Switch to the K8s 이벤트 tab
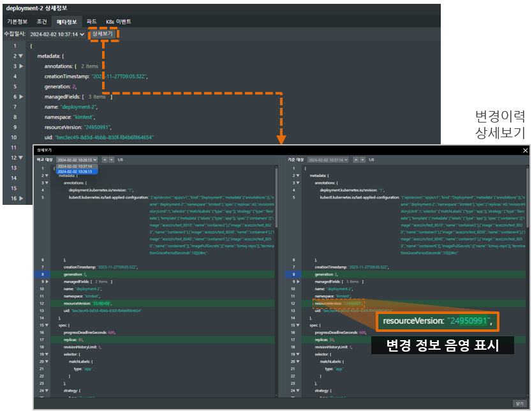The width and height of the screenshot is (532, 411). click(119, 22)
